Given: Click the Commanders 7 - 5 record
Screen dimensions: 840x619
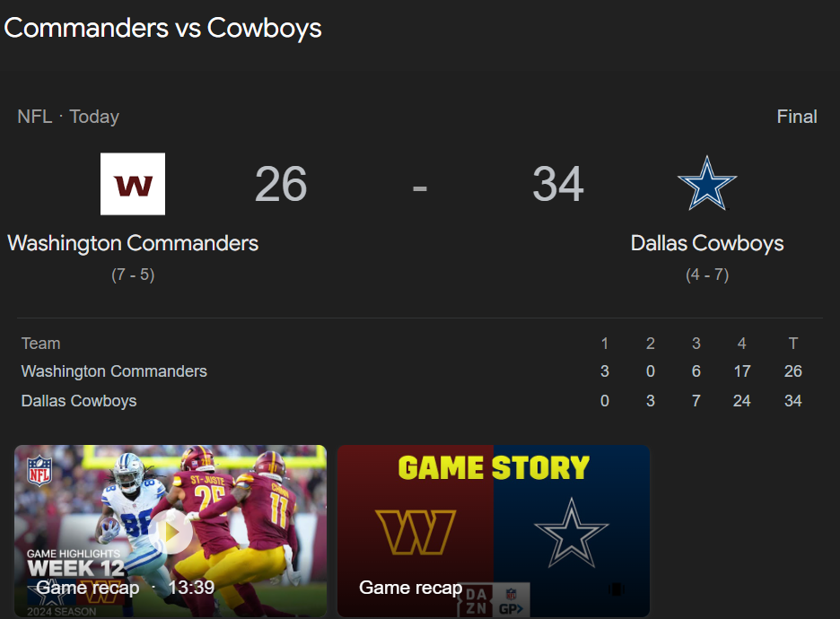Looking at the screenshot, I should tap(133, 275).
